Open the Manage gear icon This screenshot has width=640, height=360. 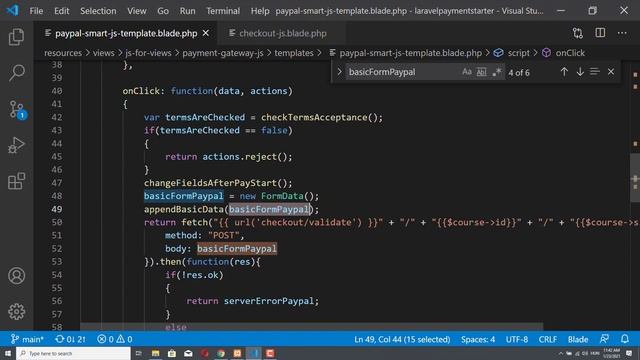[x=16, y=311]
